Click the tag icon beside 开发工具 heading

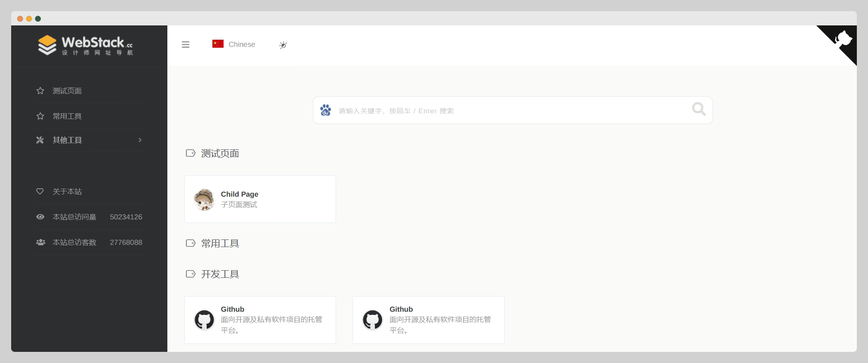tap(191, 274)
